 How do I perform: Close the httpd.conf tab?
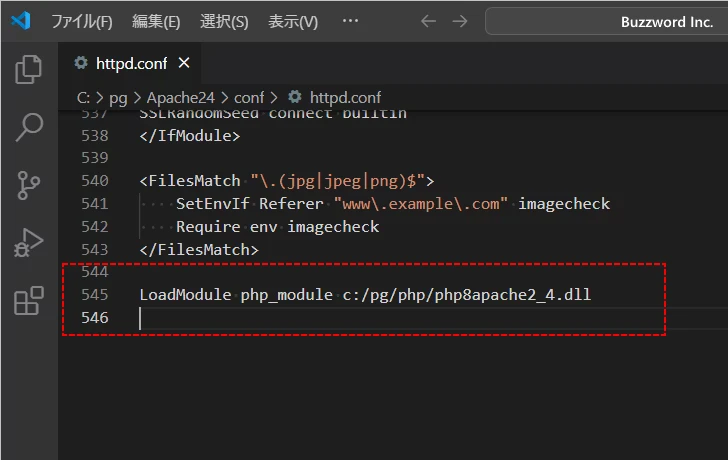click(x=184, y=63)
